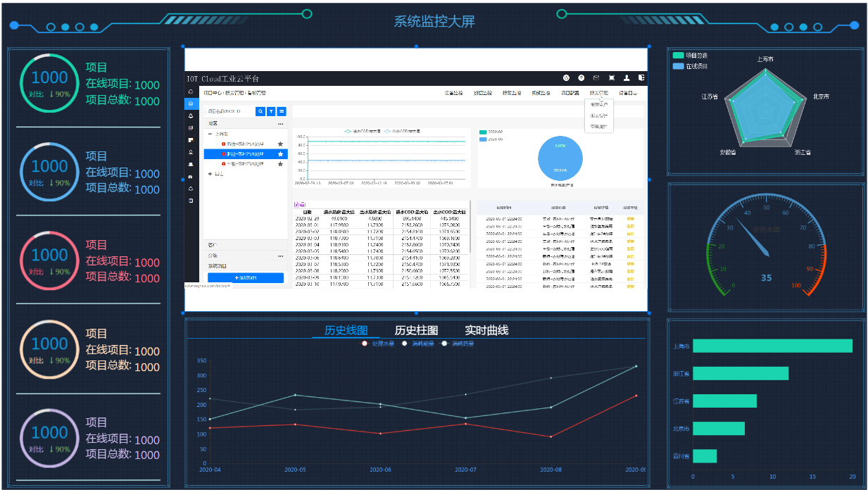Screen dimensions: 868x490
Task: Click the help question mark icon in header
Action: pyautogui.click(x=581, y=78)
